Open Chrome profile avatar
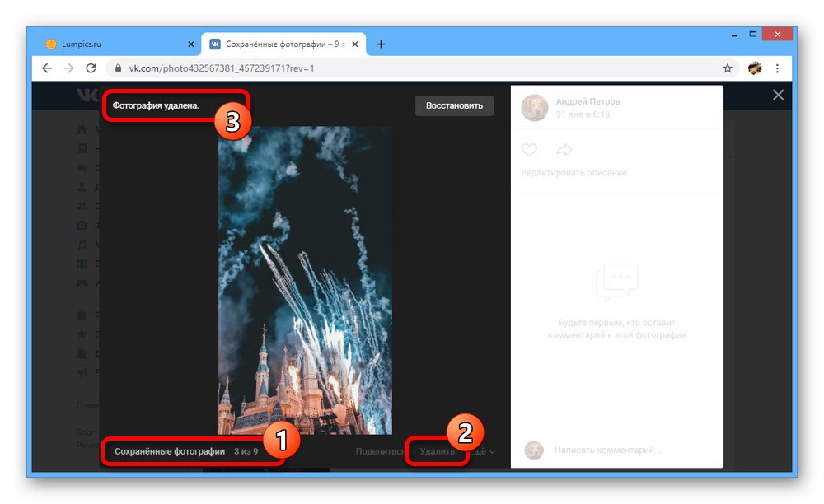This screenshot has height=504, width=824. pos(755,68)
